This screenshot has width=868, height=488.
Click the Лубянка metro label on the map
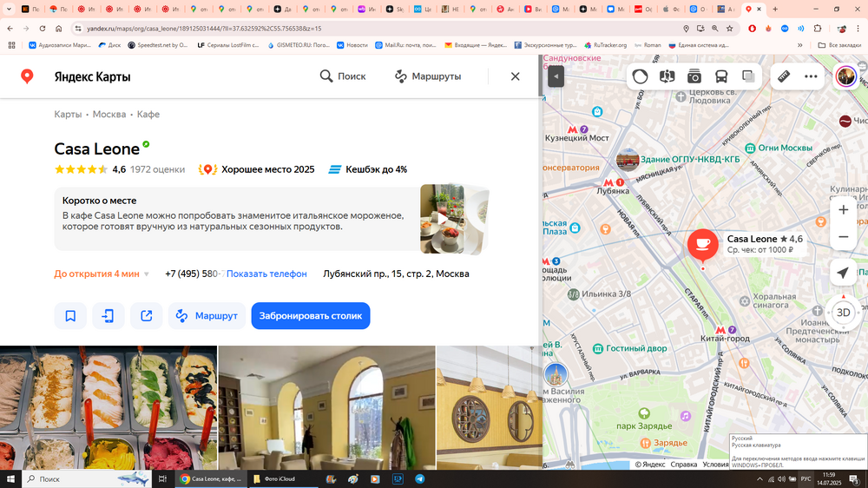coord(613,190)
